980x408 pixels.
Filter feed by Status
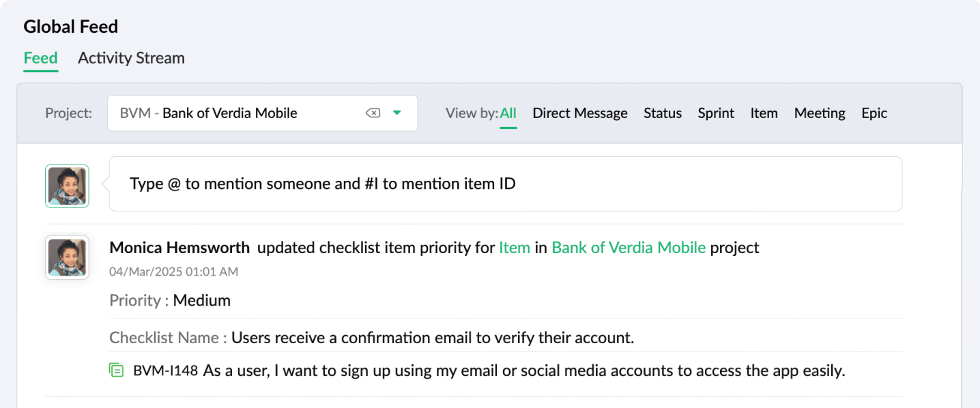tap(662, 113)
